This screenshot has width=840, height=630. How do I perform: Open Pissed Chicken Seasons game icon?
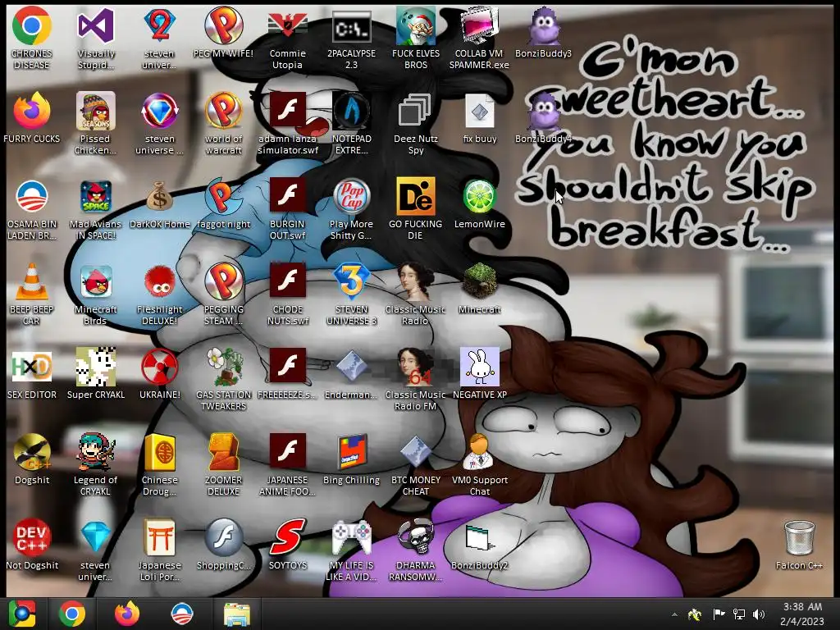[96, 111]
